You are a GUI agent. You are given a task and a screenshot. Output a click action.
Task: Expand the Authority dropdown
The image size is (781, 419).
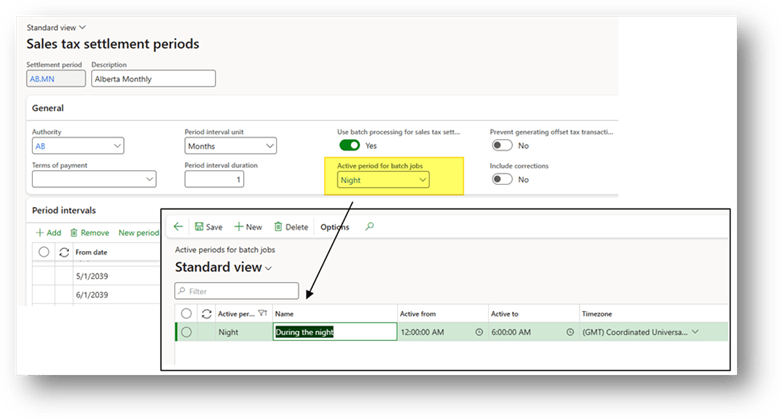(x=117, y=146)
